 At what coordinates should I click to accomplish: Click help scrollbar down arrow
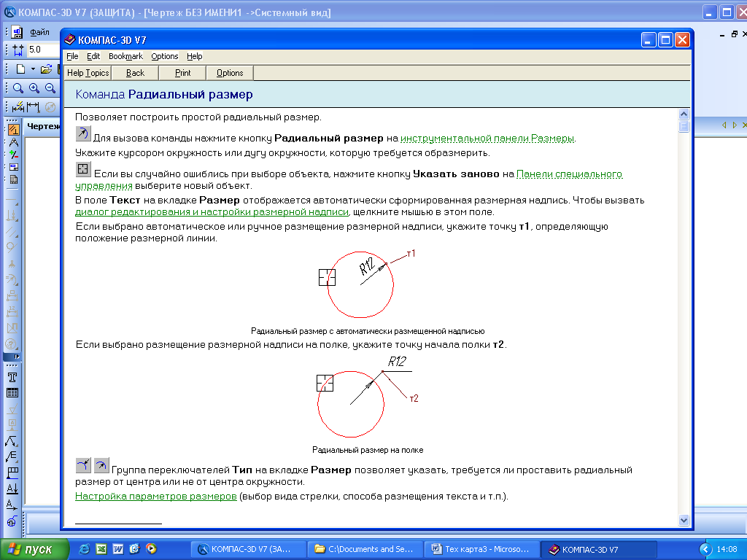(x=684, y=521)
